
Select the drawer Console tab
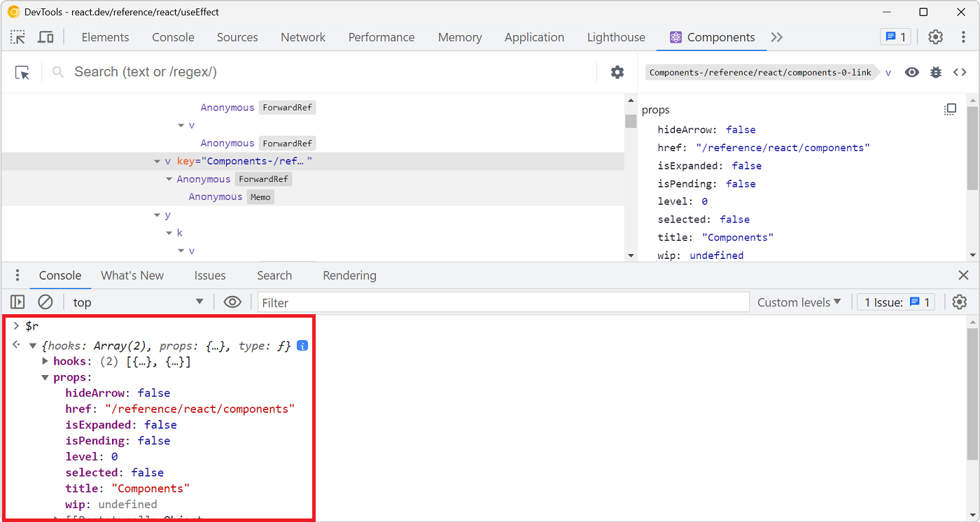60,276
